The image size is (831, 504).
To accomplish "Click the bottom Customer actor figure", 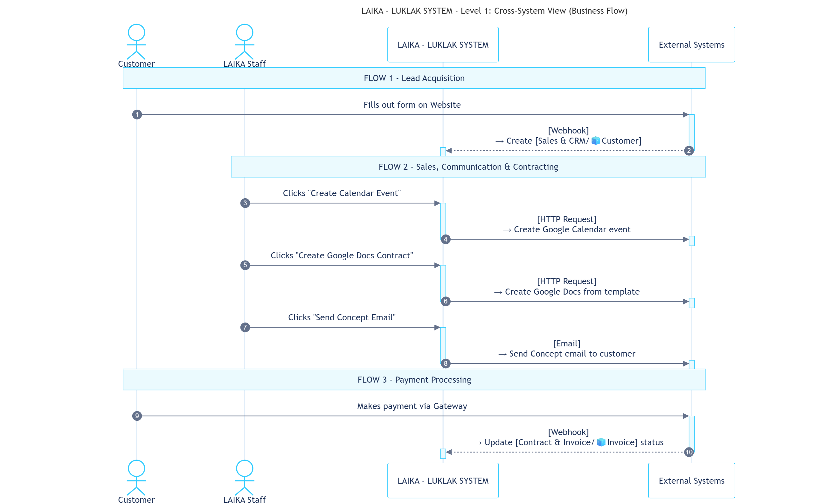I will [136, 478].
